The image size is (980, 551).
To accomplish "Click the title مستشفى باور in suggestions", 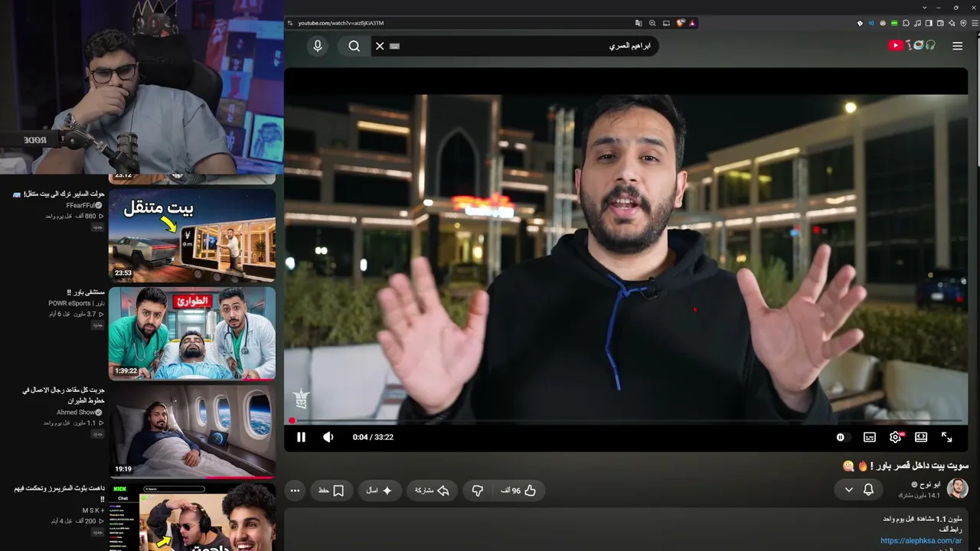I will 85,292.
